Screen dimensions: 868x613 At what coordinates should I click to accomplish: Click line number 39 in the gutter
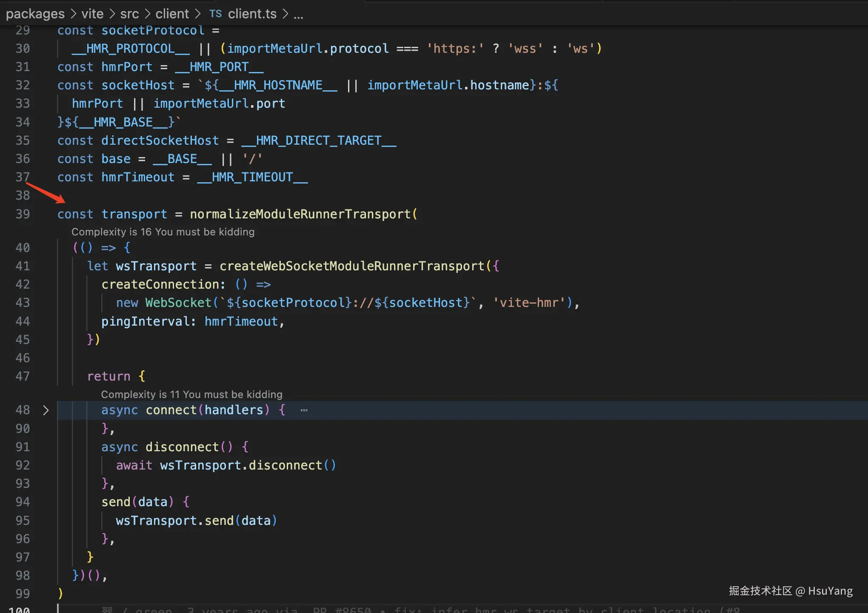[x=23, y=214]
